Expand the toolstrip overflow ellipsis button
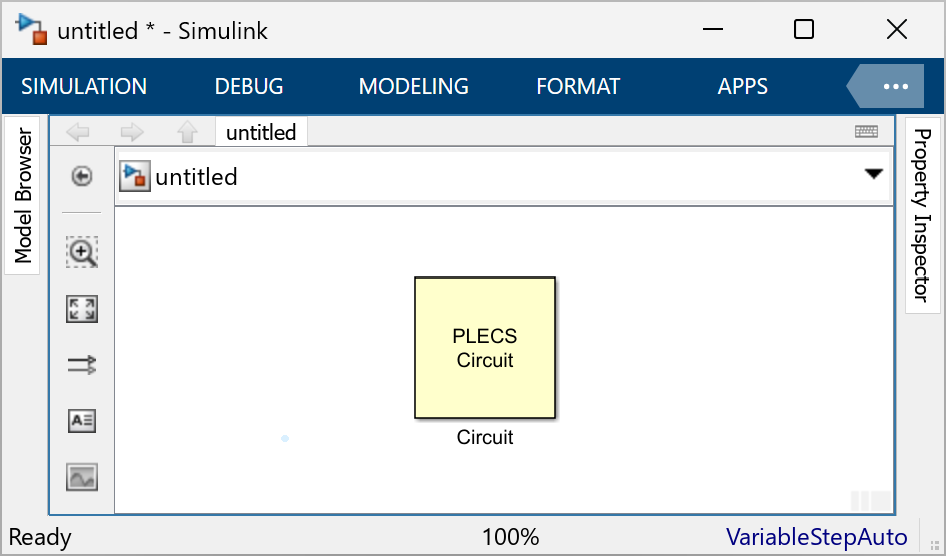 [894, 87]
